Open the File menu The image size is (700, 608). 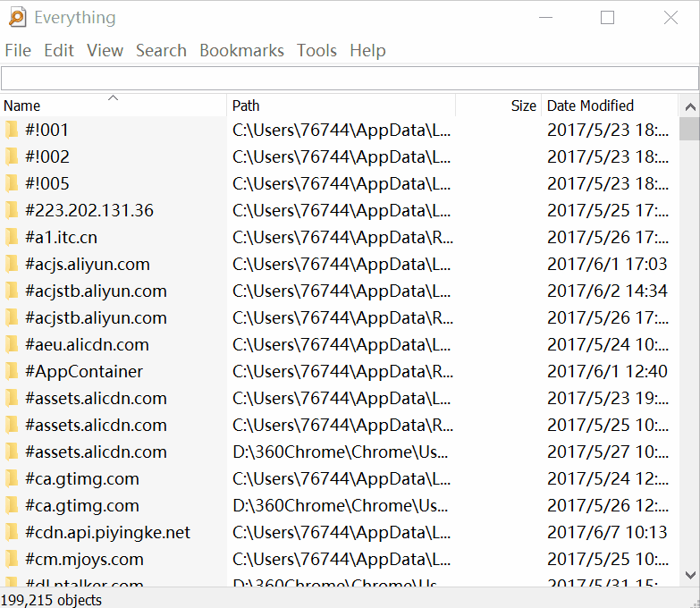pyautogui.click(x=18, y=50)
